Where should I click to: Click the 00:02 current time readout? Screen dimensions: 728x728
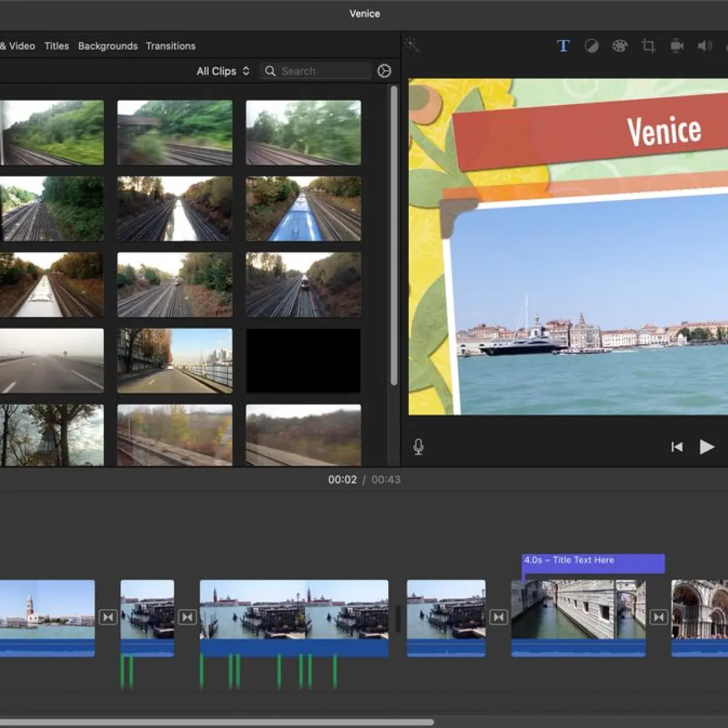342,479
